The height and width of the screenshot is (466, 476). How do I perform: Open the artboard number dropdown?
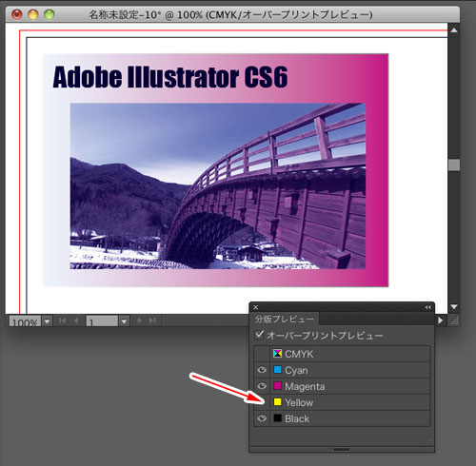click(x=124, y=321)
